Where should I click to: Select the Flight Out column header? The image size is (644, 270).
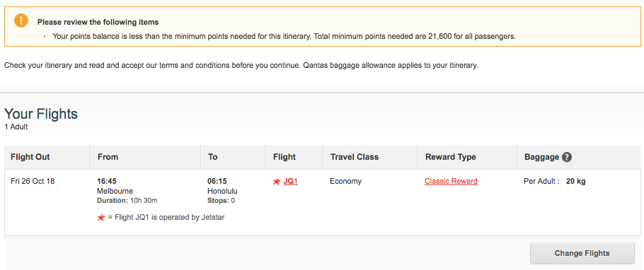pos(30,157)
